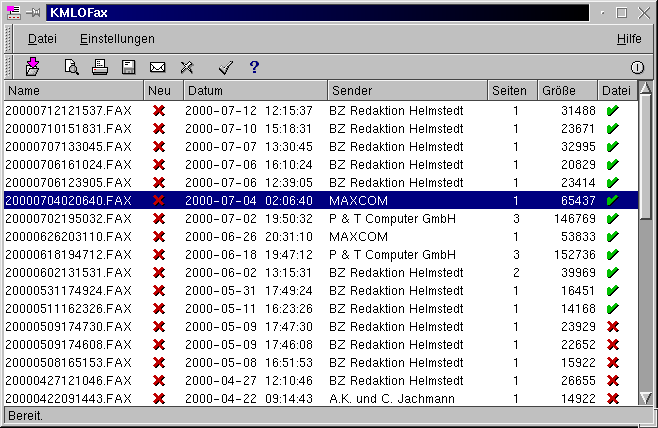The image size is (658, 428).
Task: Open the Hilfe menu
Action: point(629,39)
